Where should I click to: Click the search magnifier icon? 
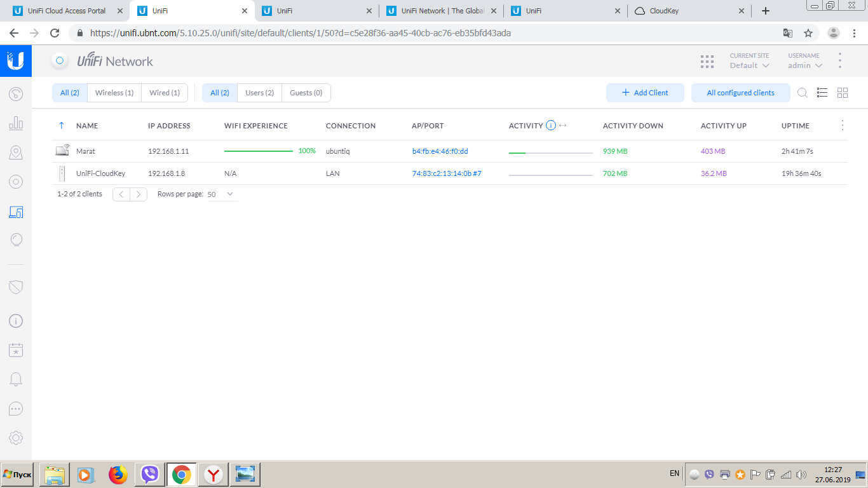tap(803, 93)
